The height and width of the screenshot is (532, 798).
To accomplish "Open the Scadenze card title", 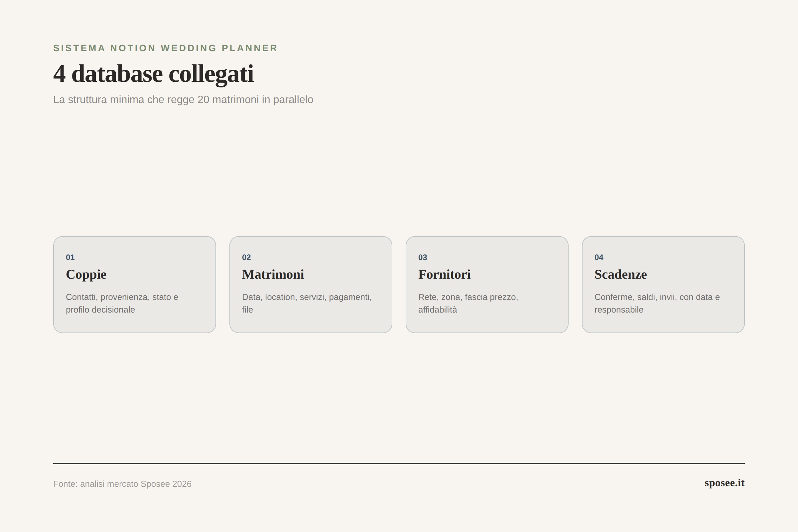I will [620, 275].
